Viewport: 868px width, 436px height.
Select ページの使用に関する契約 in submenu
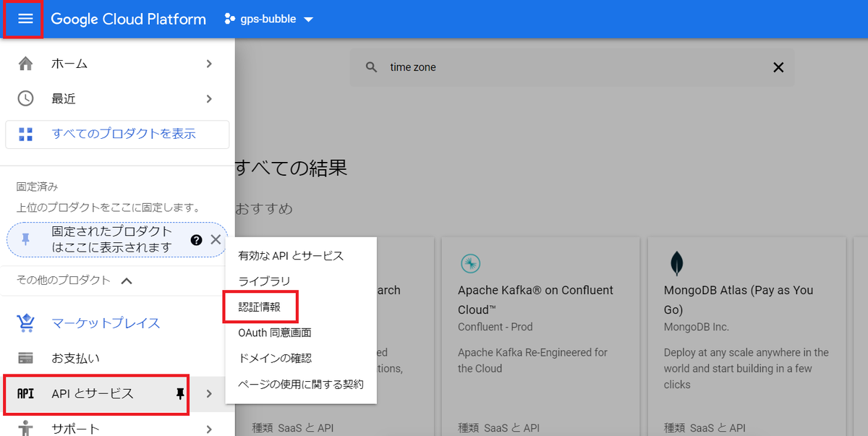coord(301,384)
